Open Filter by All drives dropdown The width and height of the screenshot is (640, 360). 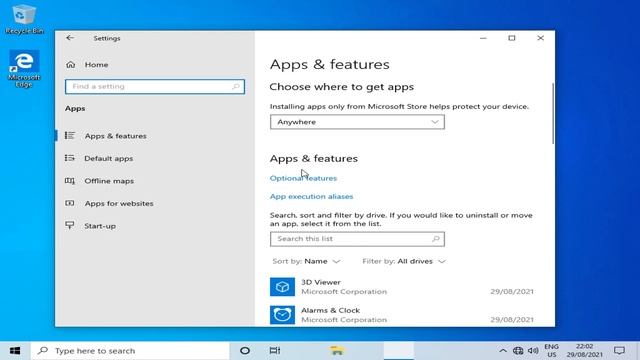tap(404, 261)
